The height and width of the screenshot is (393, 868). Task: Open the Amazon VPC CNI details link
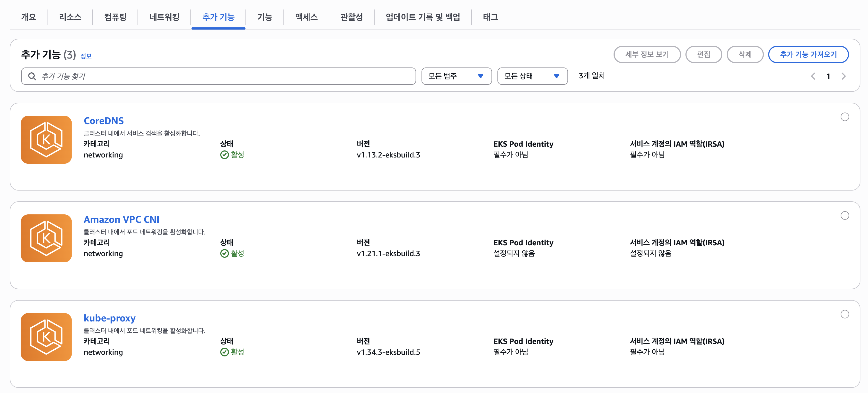point(122,219)
